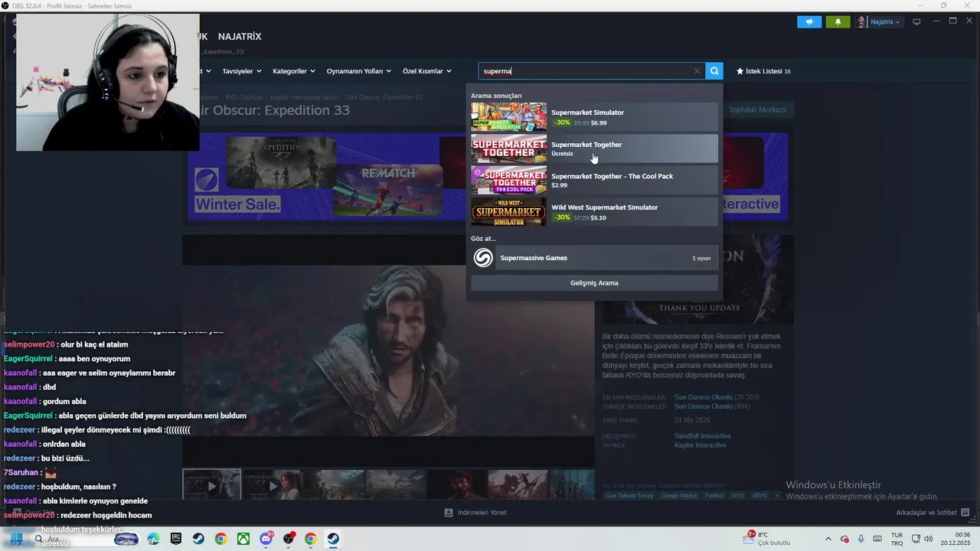The image size is (980, 551).
Task: Expand the Tavsiyeler menu
Action: pos(242,71)
